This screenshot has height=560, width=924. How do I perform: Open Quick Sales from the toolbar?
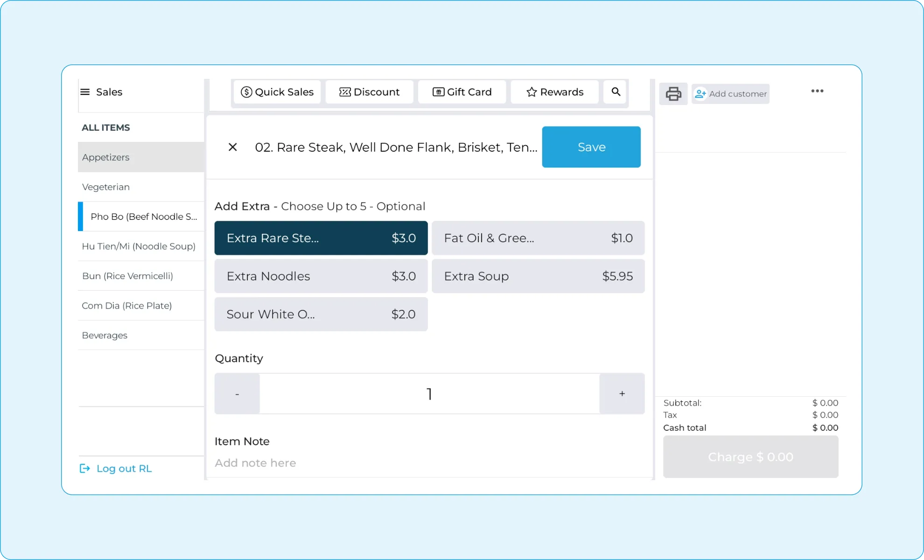click(x=277, y=92)
